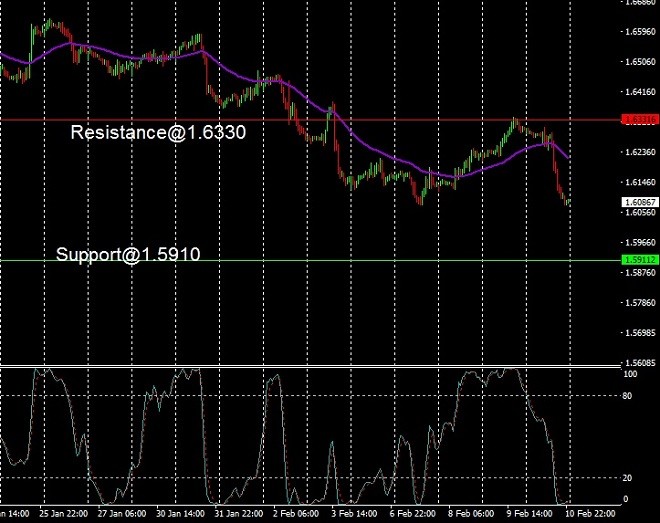This screenshot has width=660, height=523.
Task: Click the 1.59660 price axis value
Action: tap(640, 242)
